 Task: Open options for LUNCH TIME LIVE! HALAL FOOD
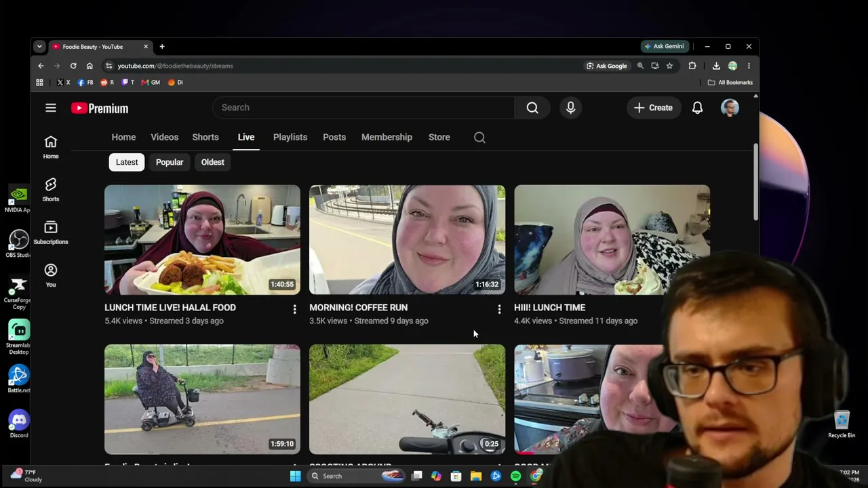pyautogui.click(x=294, y=309)
